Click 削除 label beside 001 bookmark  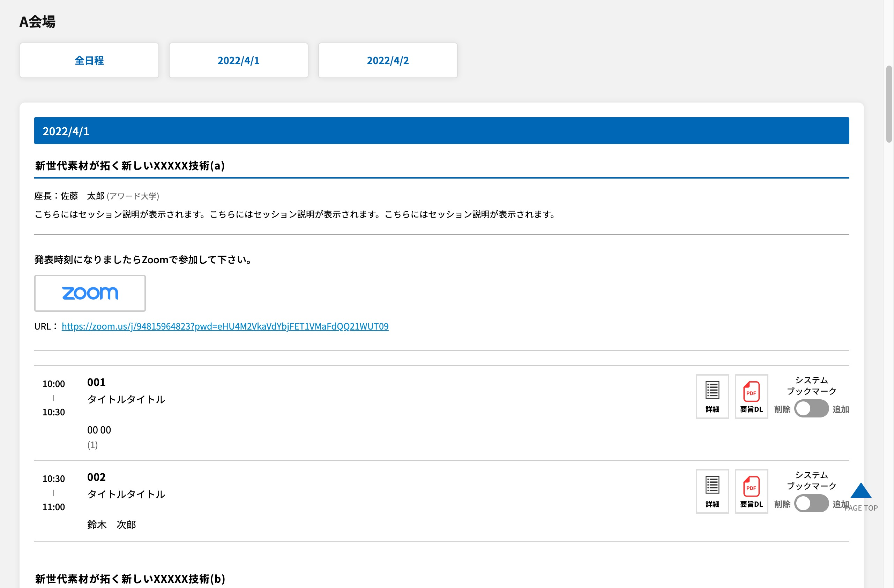pyautogui.click(x=782, y=409)
